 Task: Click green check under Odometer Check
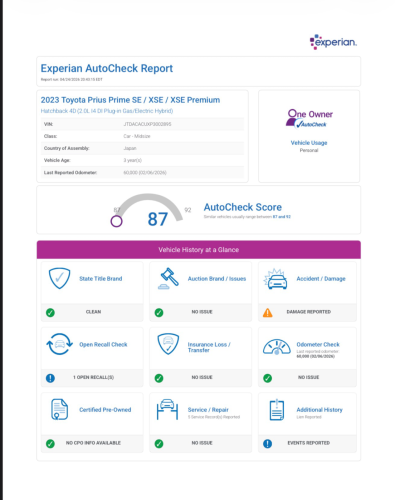coord(268,378)
